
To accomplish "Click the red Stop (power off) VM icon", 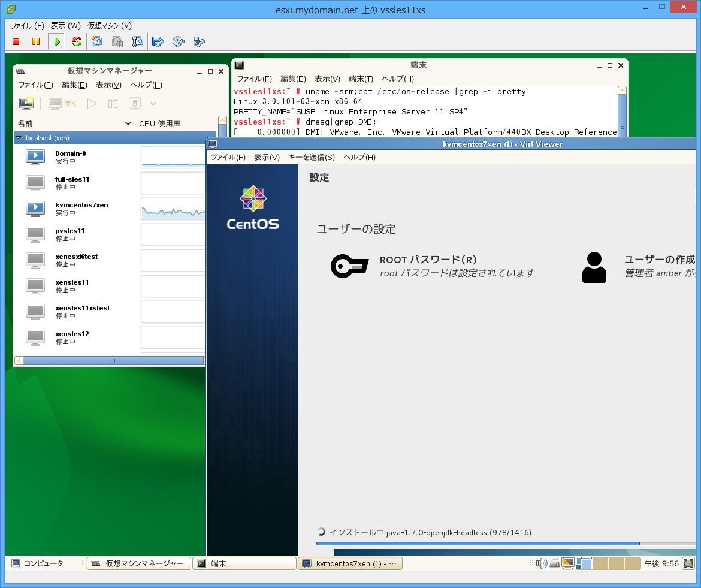I will (x=16, y=41).
